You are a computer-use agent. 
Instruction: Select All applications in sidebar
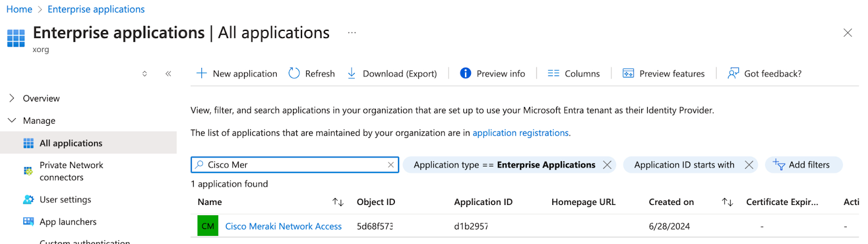click(x=88, y=143)
